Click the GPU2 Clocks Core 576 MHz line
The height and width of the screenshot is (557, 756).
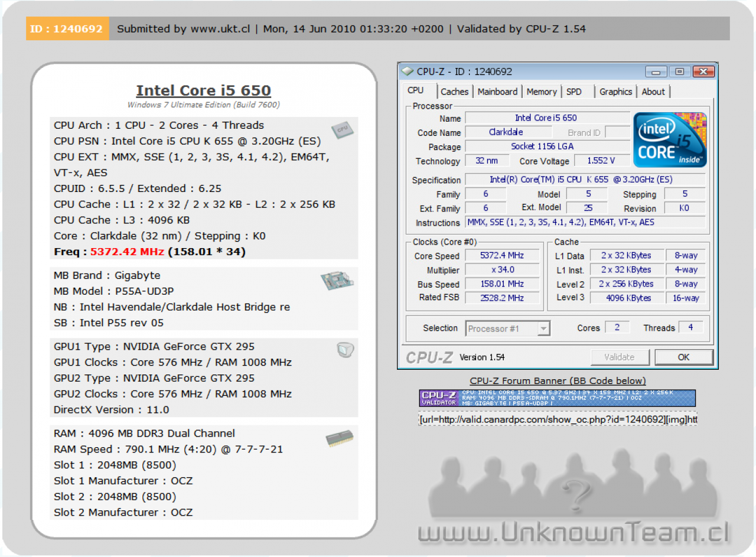(x=172, y=394)
